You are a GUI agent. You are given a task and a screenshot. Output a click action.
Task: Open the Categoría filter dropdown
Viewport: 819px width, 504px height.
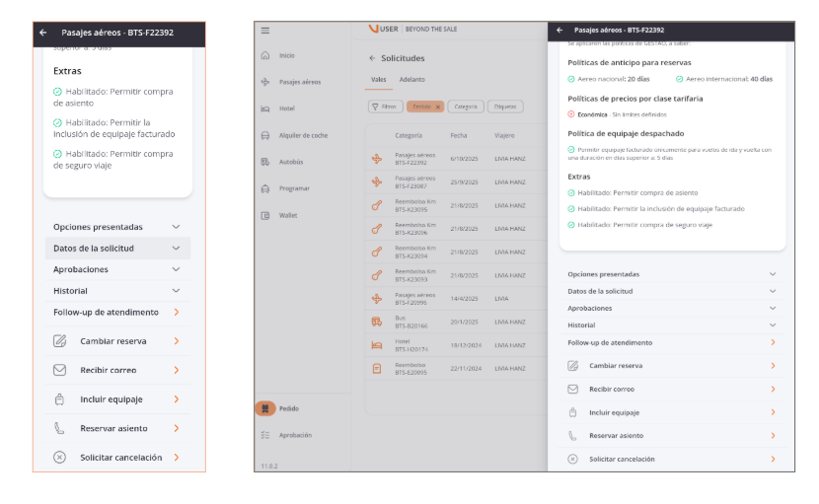pyautogui.click(x=465, y=107)
